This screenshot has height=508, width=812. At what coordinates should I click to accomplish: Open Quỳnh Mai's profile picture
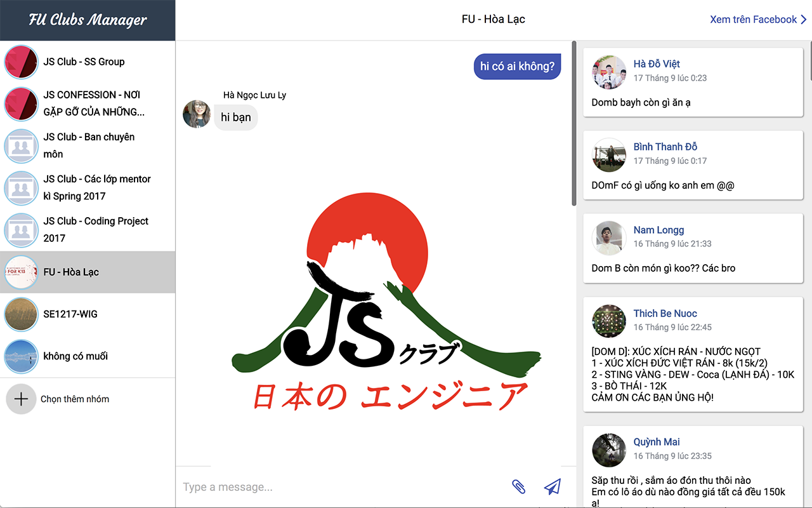click(x=609, y=450)
